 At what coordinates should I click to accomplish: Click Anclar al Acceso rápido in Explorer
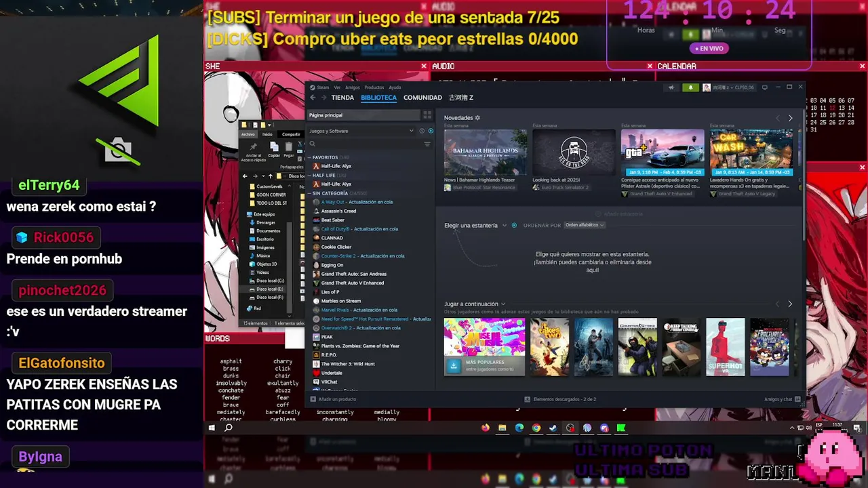point(254,151)
